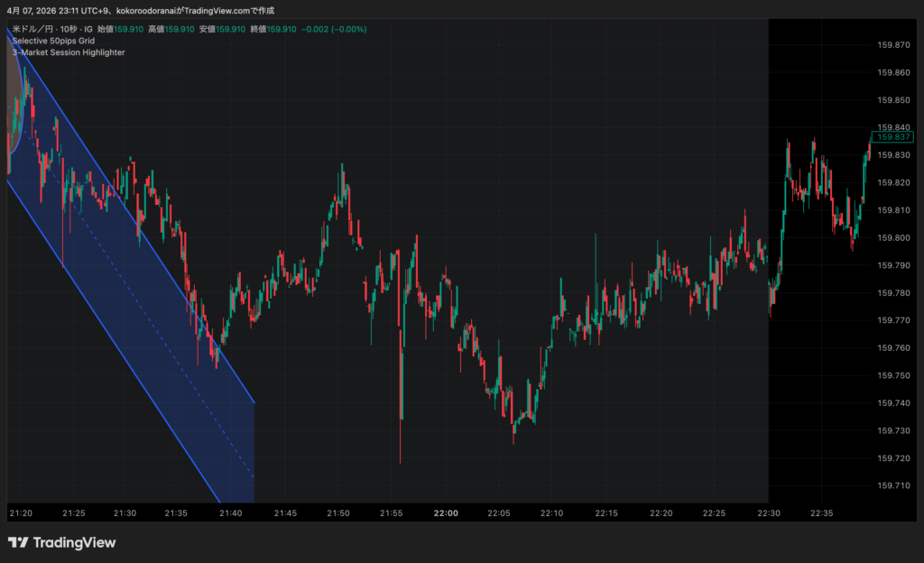Click the TradingView wordmark at bottom left
The width and height of the screenshot is (924, 563).
[74, 542]
